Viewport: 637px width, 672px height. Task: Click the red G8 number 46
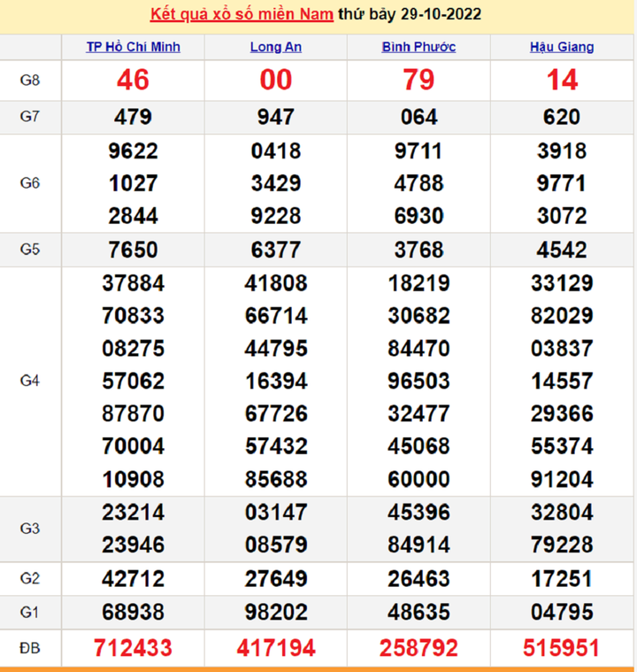[133, 81]
